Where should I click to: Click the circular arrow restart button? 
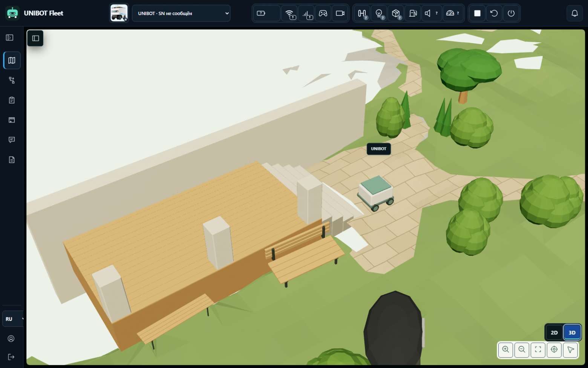[x=494, y=14]
